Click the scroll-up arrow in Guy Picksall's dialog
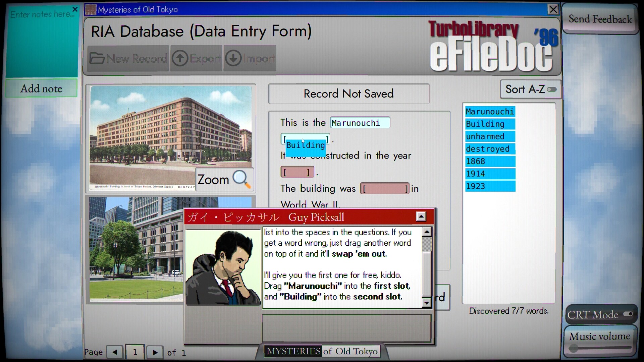 click(427, 231)
